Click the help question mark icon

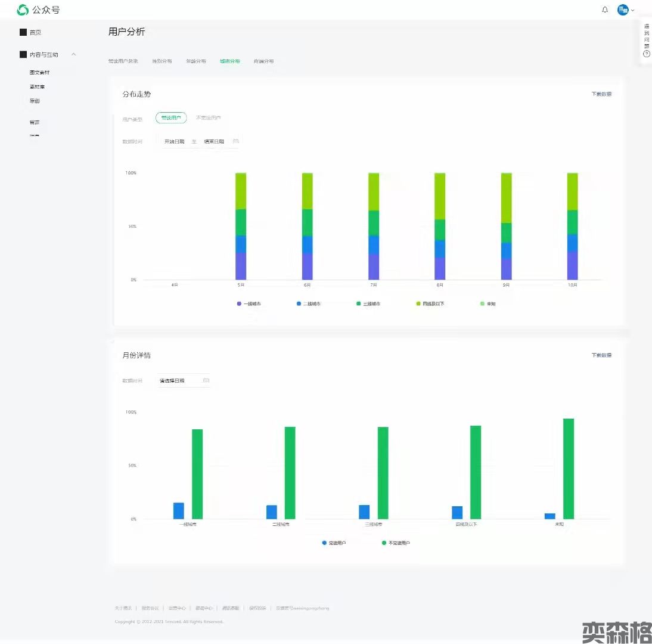pos(647,54)
